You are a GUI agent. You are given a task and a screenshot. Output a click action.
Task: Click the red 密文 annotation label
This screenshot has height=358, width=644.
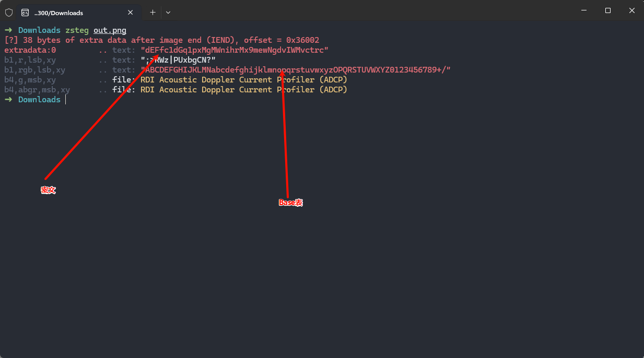48,190
